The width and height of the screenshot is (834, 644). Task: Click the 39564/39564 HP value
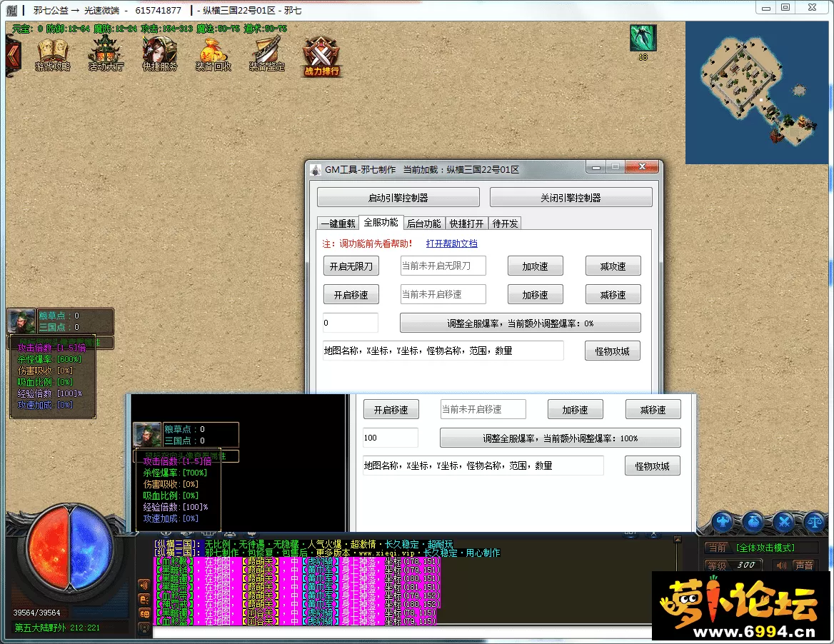(x=36, y=613)
